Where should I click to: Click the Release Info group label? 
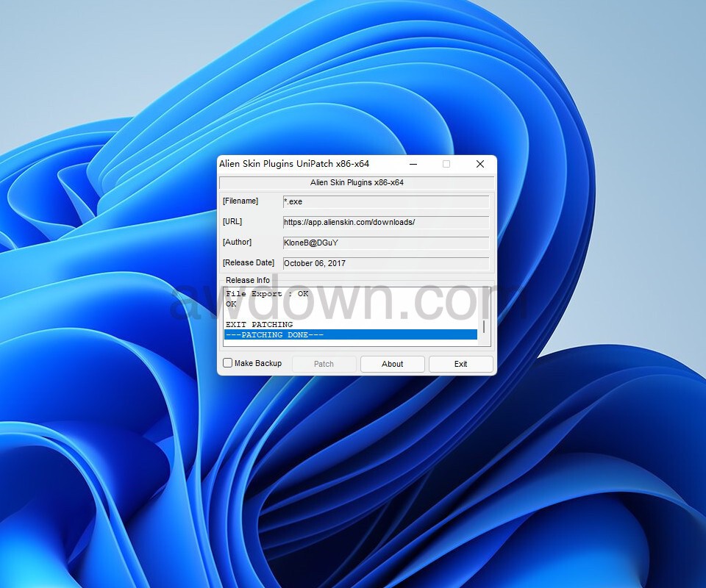click(x=247, y=280)
